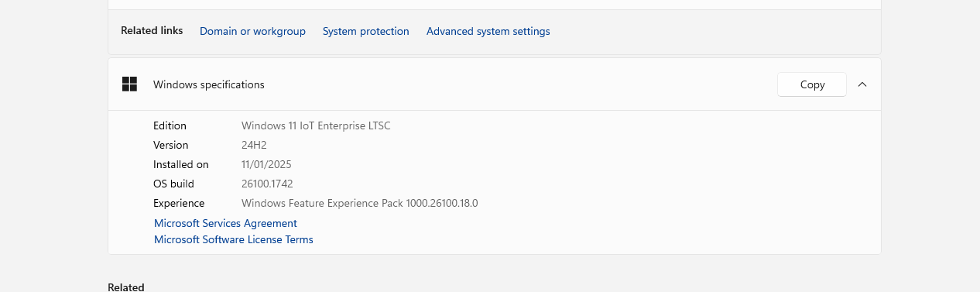Image resolution: width=980 pixels, height=292 pixels.
Task: Click the Installed on field label
Action: pos(181,164)
